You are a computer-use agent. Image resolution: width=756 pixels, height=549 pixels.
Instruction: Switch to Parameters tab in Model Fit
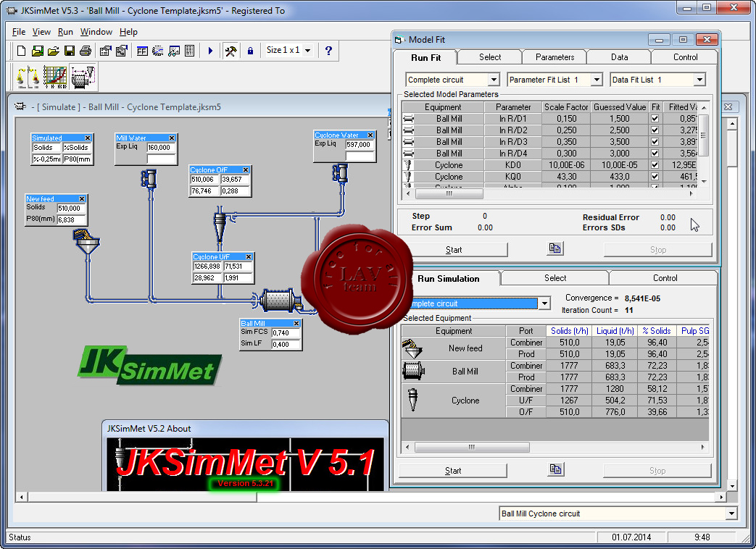pyautogui.click(x=554, y=57)
